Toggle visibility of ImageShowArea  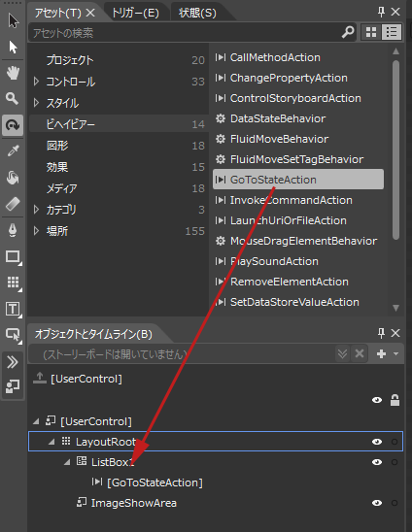pos(377,503)
